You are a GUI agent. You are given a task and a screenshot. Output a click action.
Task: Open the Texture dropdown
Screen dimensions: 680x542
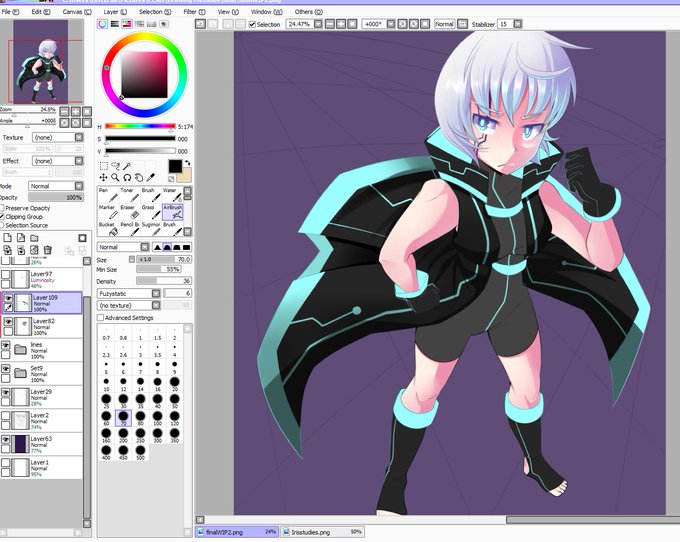click(x=58, y=137)
